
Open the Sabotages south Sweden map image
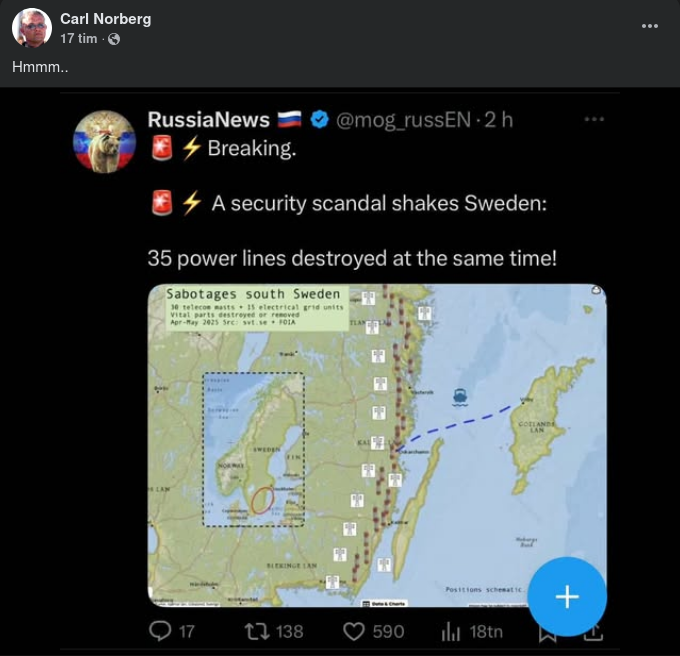pos(377,445)
